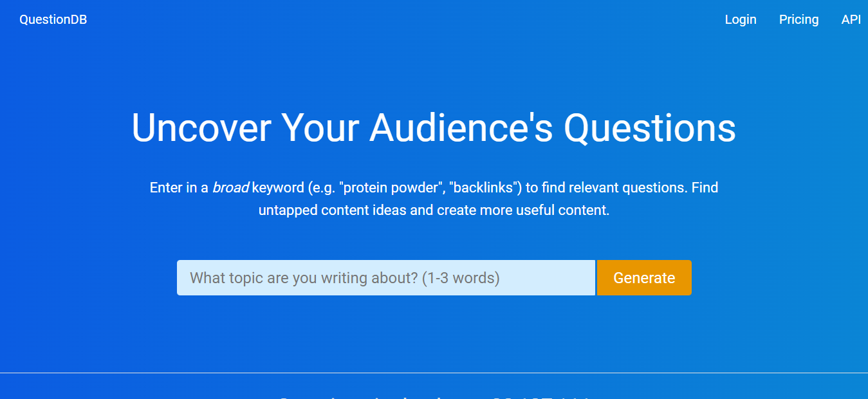Click the "create more useful content" phrase
The width and height of the screenshot is (868, 399).
pos(522,210)
